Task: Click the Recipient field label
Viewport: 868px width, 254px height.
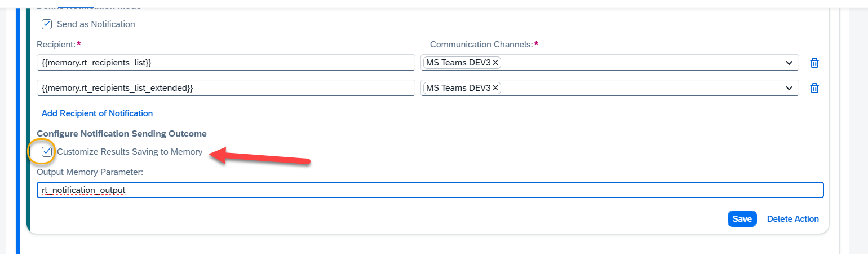Action: [x=56, y=45]
